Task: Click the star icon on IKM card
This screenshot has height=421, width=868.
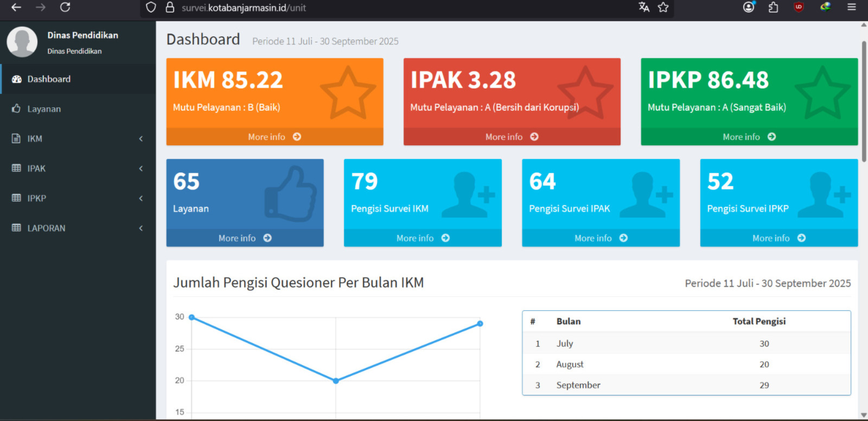Action: pyautogui.click(x=348, y=93)
